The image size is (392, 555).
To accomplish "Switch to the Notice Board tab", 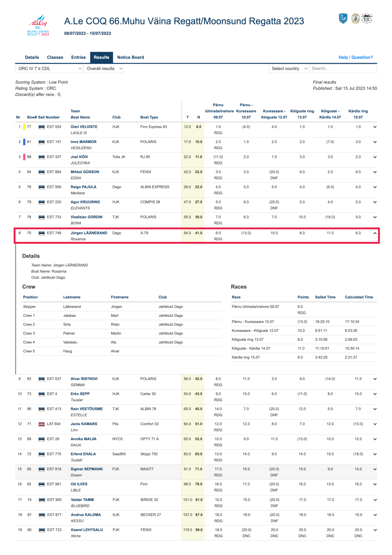I will coord(130,57).
